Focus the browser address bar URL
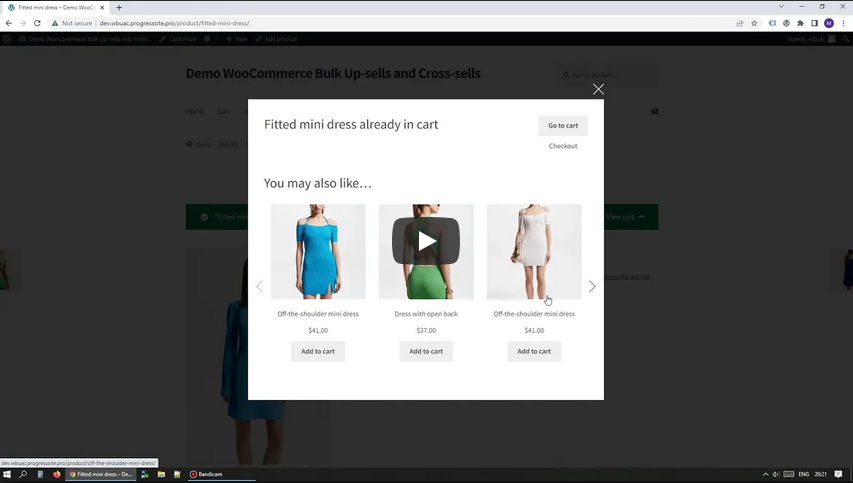Screen dimensions: 853x483 click(175, 23)
